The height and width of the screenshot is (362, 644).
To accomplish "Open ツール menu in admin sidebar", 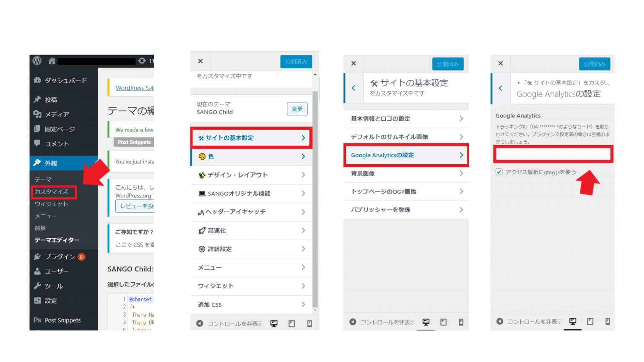I will click(x=64, y=286).
